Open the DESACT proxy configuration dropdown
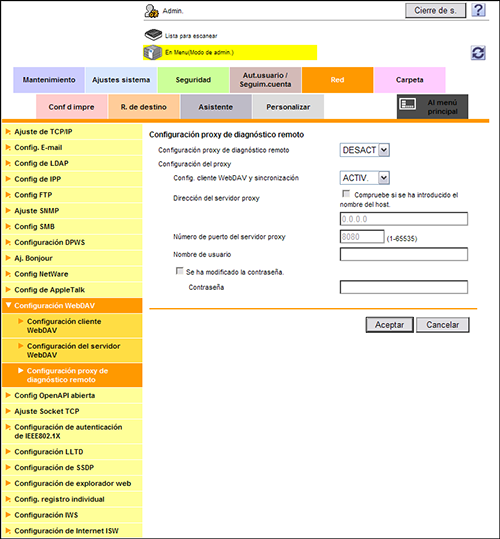The width and height of the screenshot is (500, 539). click(365, 150)
